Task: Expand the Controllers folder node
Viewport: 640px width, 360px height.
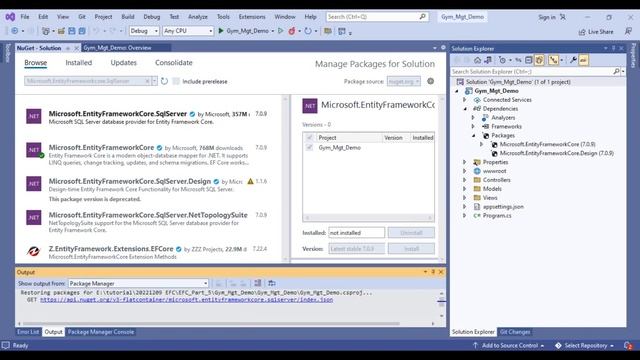Action: pos(465,180)
